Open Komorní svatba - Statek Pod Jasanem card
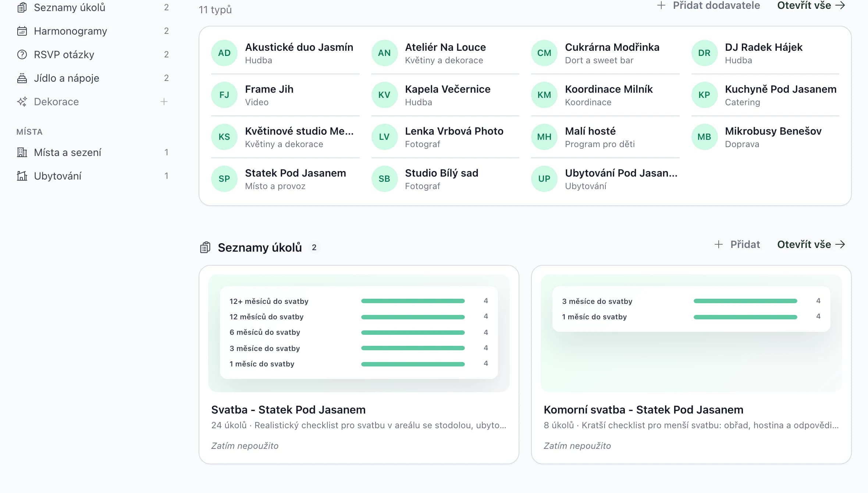Image resolution: width=868 pixels, height=493 pixels. point(691,365)
